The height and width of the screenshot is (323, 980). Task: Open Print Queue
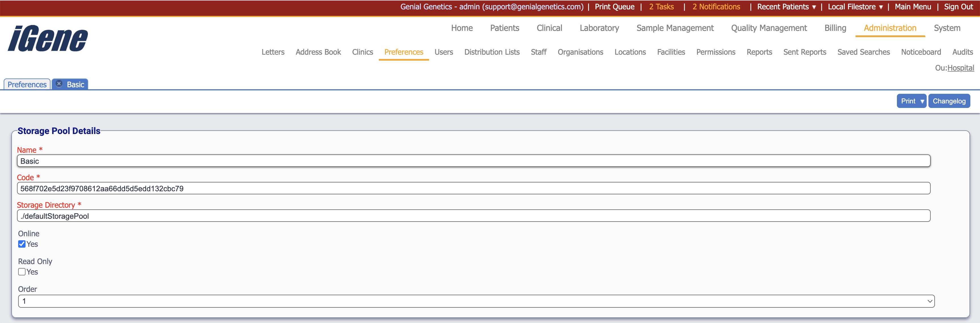pyautogui.click(x=614, y=7)
